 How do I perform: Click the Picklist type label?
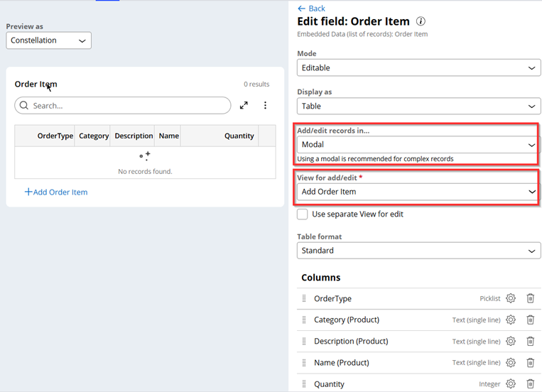pos(490,298)
